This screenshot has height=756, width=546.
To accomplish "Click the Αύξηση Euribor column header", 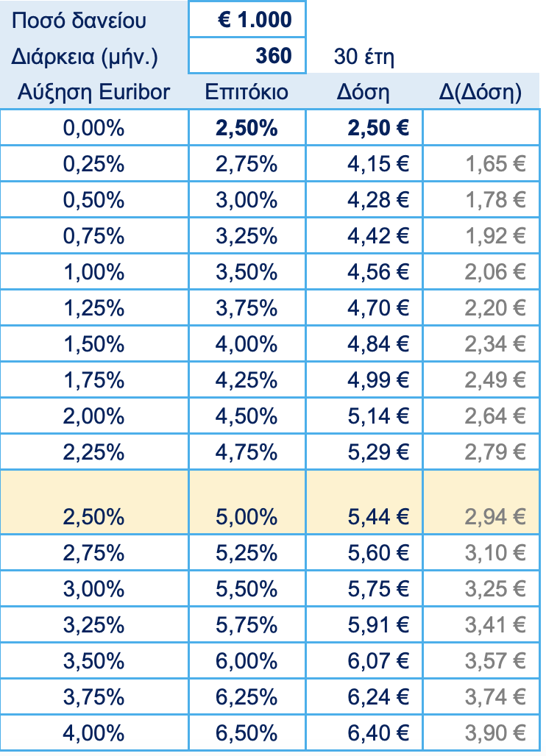I will pyautogui.click(x=94, y=91).
